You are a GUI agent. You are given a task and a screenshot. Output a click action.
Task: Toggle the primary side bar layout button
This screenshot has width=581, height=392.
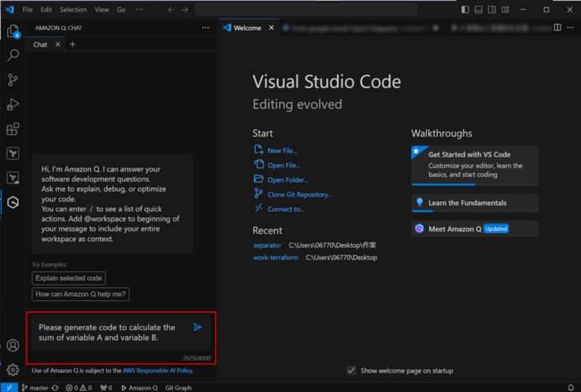coord(465,9)
